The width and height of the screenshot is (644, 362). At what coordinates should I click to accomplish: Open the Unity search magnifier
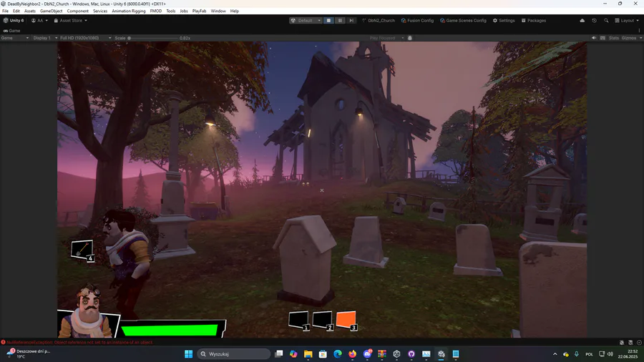tap(606, 21)
